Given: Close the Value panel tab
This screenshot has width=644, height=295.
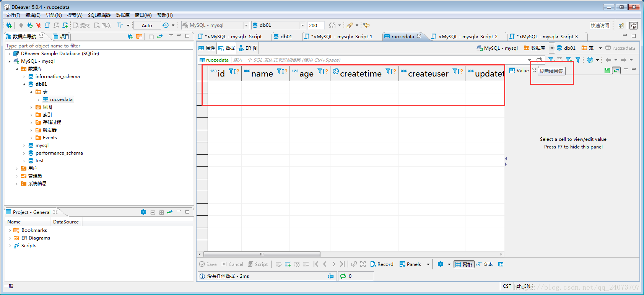Looking at the screenshot, I should pyautogui.click(x=534, y=70).
